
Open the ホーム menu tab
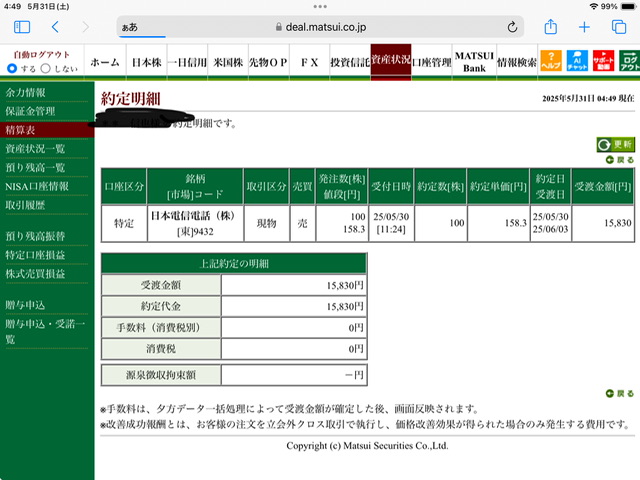click(105, 62)
